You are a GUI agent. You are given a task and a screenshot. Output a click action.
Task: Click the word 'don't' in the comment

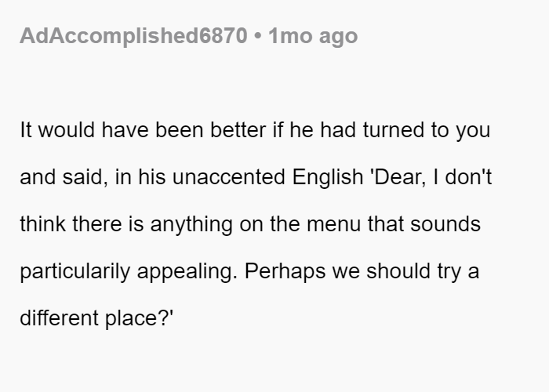click(468, 176)
